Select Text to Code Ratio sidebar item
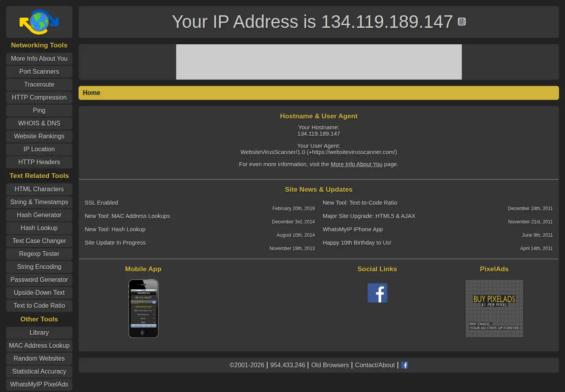565x392 pixels. pyautogui.click(x=39, y=305)
